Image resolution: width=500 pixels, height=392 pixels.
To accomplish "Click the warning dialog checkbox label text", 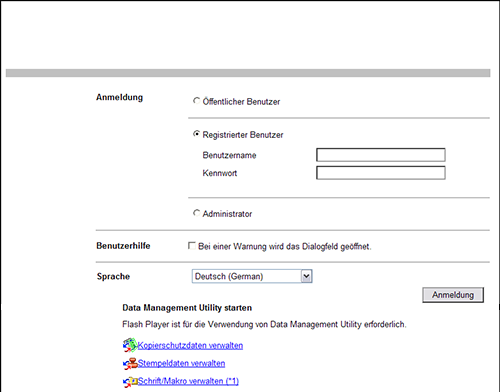I will [285, 247].
